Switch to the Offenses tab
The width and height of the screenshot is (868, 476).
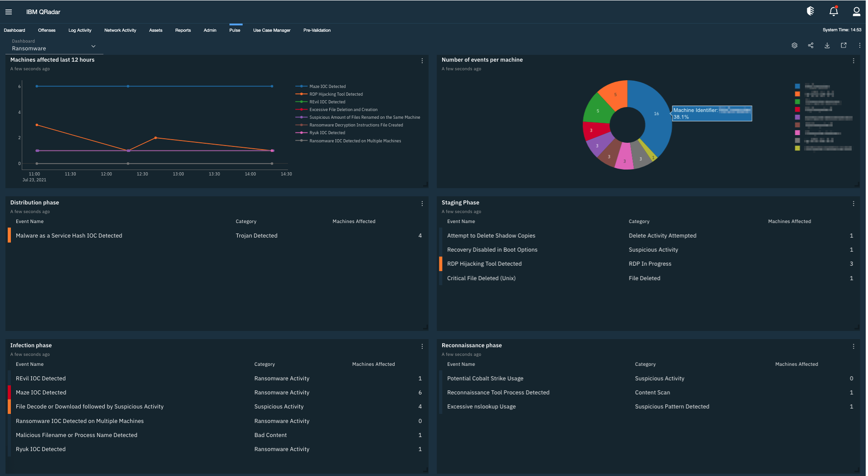click(47, 30)
